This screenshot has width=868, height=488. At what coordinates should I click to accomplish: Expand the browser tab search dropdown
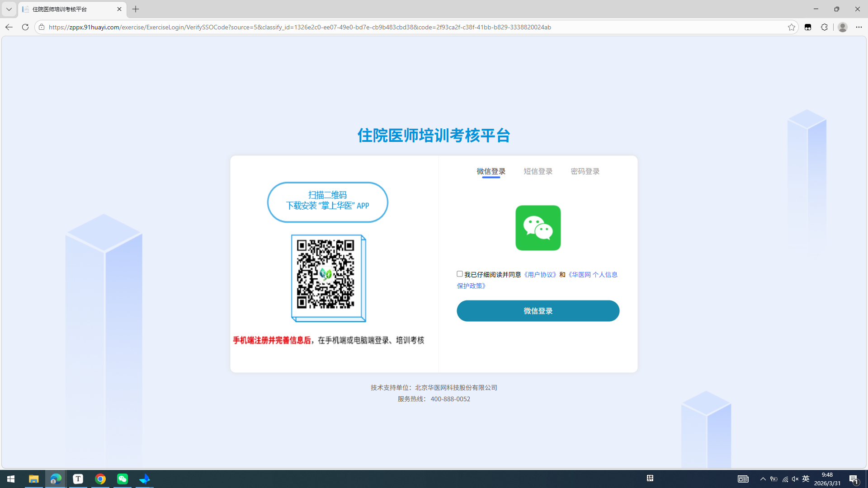point(9,9)
